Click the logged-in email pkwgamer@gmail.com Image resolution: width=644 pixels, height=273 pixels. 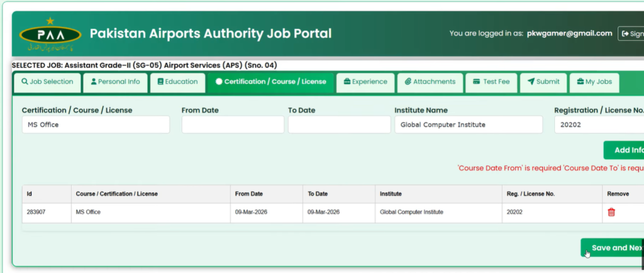[569, 33]
